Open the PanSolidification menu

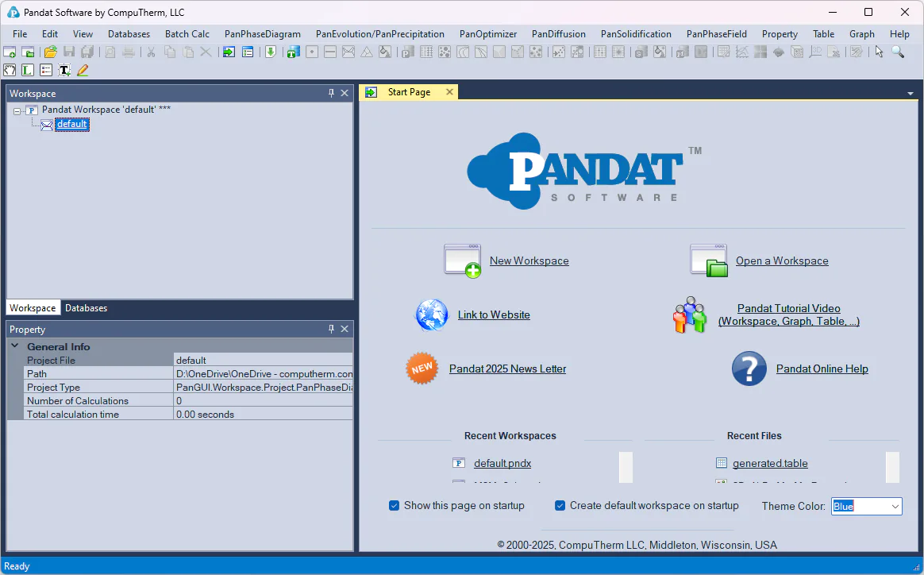tap(636, 33)
